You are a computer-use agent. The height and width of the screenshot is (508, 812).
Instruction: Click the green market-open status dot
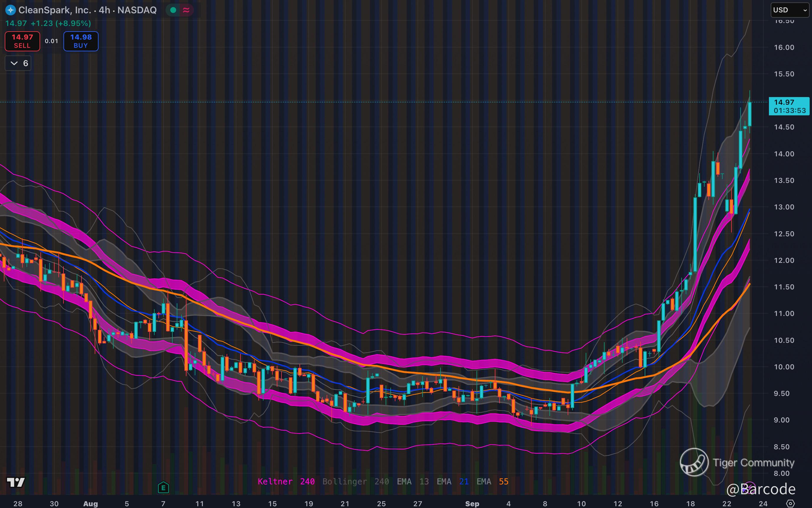[173, 10]
